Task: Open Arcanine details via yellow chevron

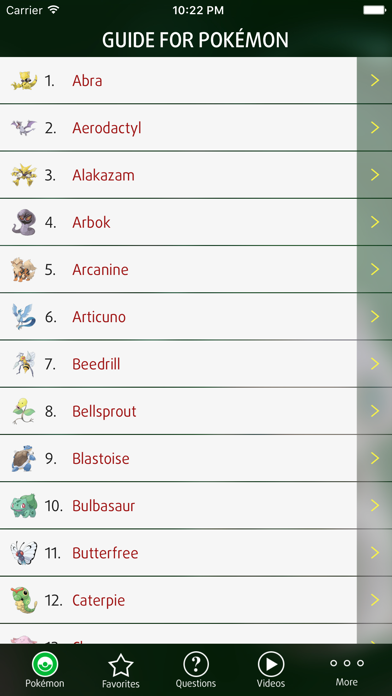Action: [375, 269]
